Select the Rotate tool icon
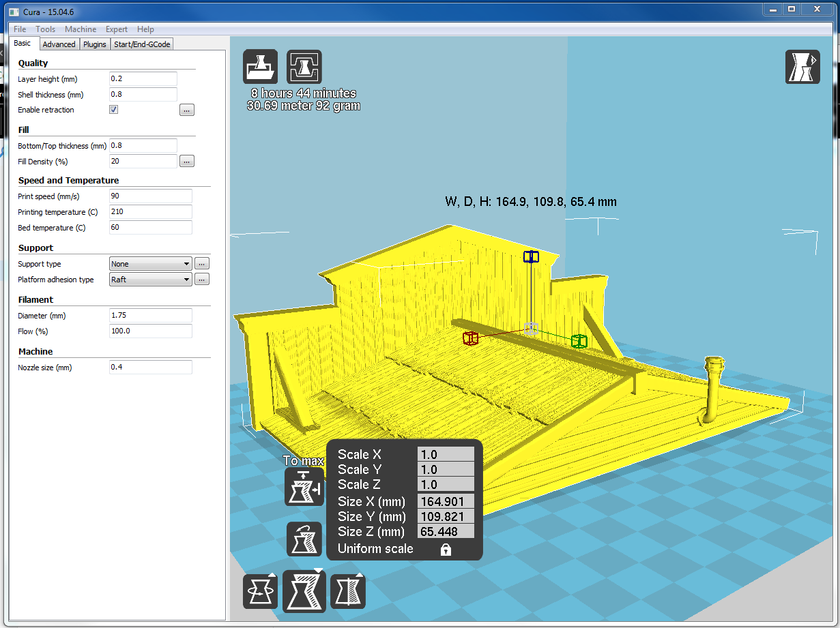 click(261, 591)
